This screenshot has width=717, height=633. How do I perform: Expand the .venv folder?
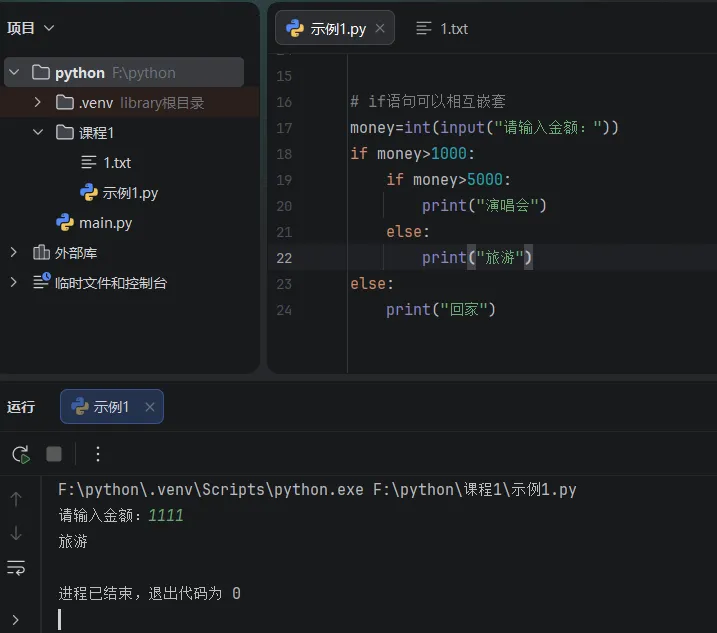[x=37, y=102]
